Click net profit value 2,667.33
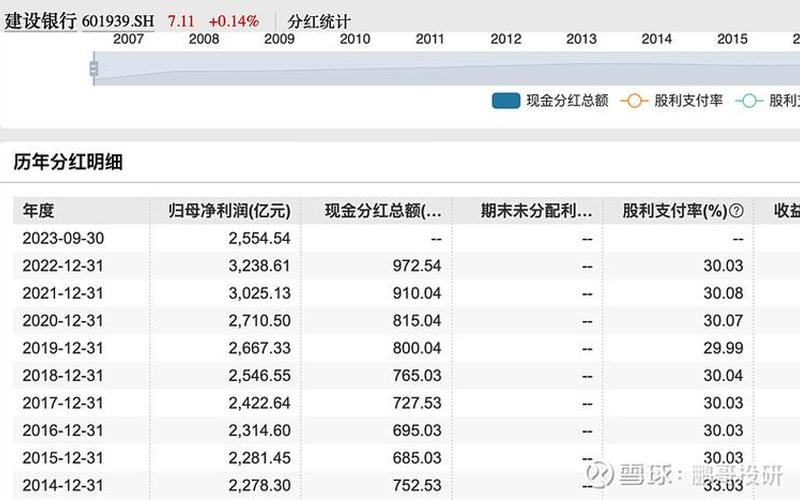Image resolution: width=800 pixels, height=500 pixels. [x=260, y=348]
